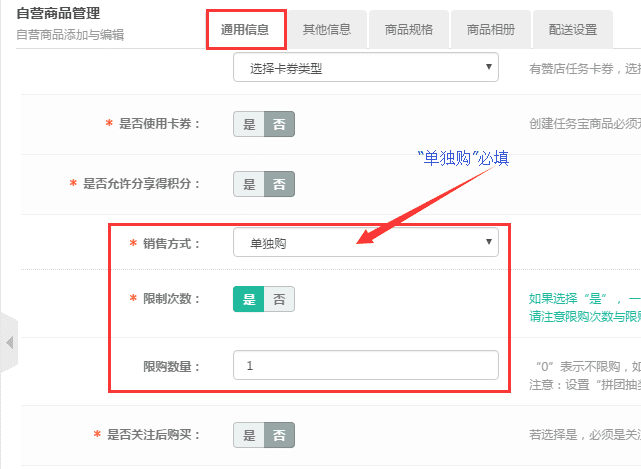Screen dimensions: 641x469
Task: Enable 是否允许分享得积分 with 是
Action: [249, 184]
